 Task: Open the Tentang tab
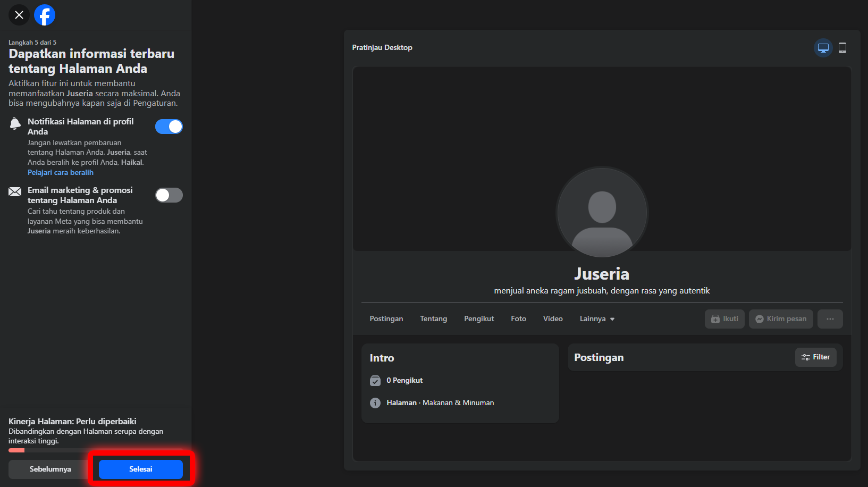tap(433, 319)
